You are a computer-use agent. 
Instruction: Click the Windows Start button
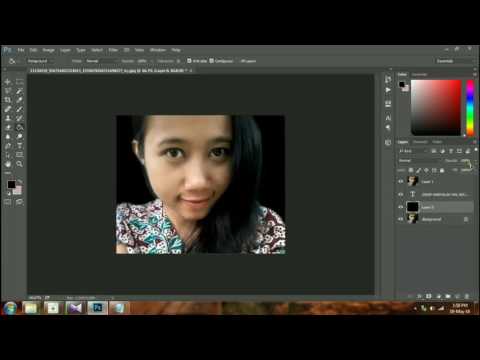point(10,308)
